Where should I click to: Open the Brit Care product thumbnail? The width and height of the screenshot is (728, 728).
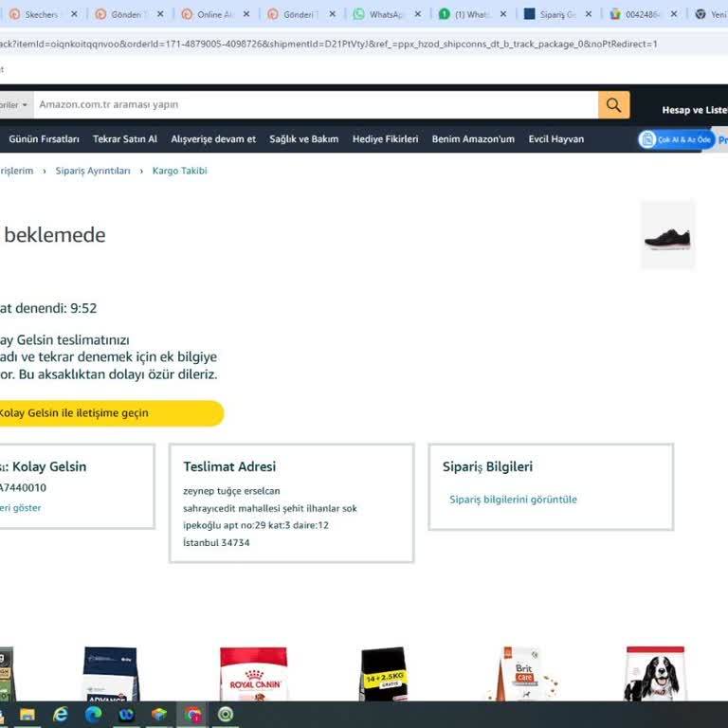pyautogui.click(x=522, y=674)
